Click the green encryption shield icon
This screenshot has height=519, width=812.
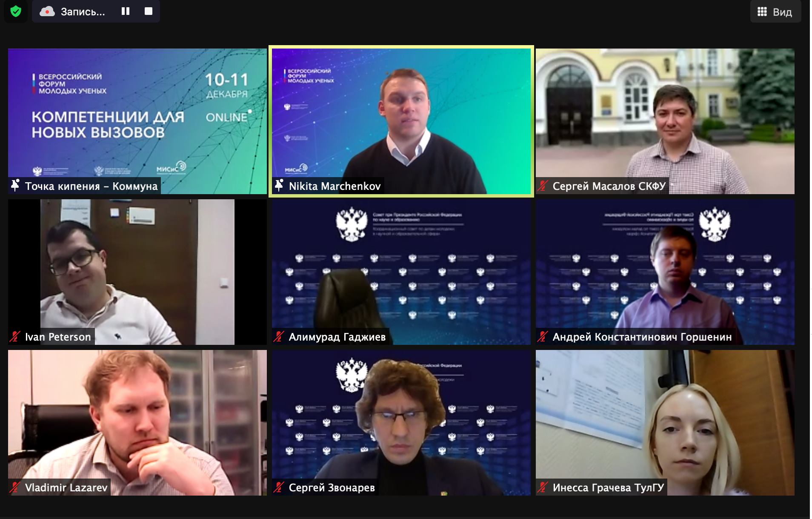pos(16,11)
